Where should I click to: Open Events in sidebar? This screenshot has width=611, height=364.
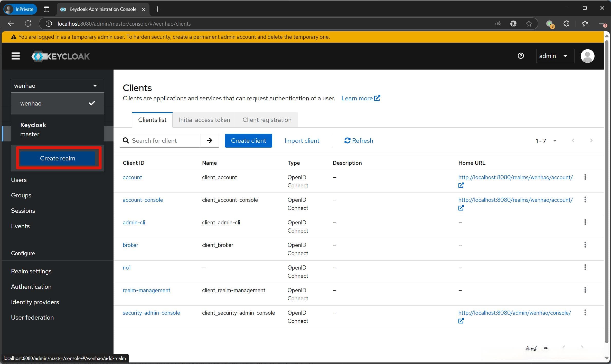[20, 226]
